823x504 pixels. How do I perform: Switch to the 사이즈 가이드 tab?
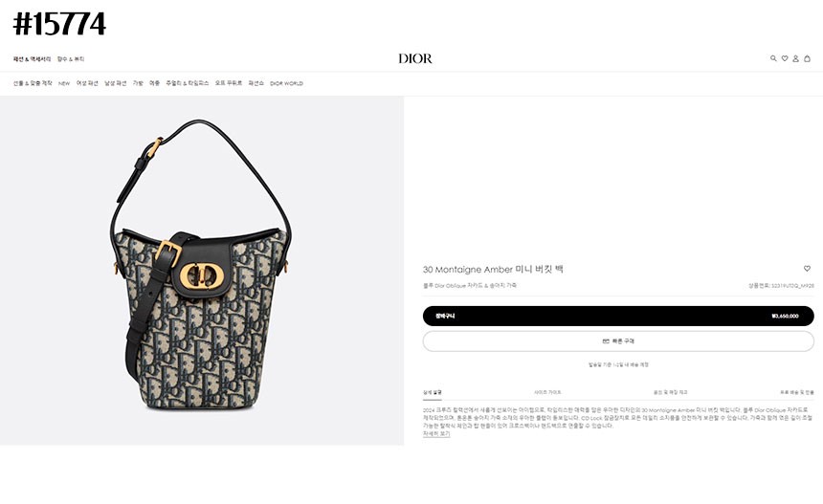pyautogui.click(x=547, y=392)
